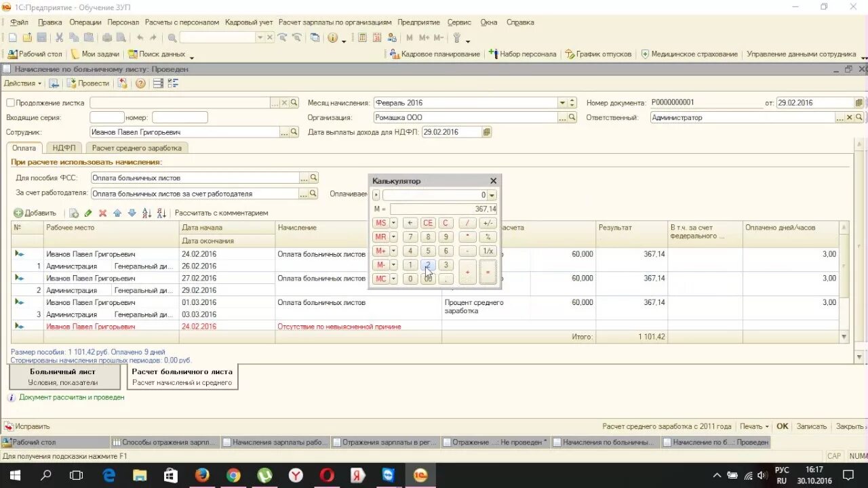This screenshot has width=868, height=488.
Task: Click the service tools wrench icon
Action: tap(456, 38)
